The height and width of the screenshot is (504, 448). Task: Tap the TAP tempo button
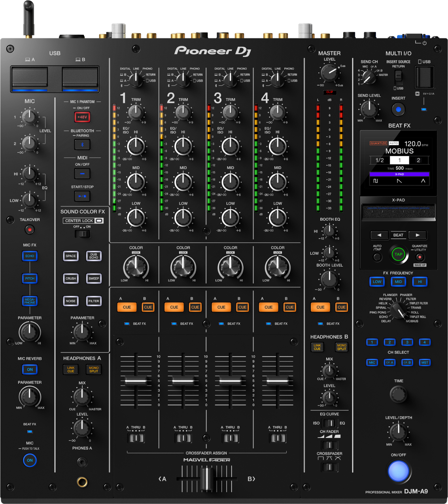[x=398, y=254]
